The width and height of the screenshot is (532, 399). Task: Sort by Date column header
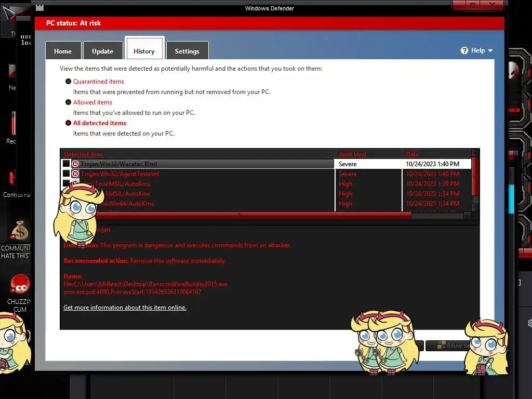[437, 154]
